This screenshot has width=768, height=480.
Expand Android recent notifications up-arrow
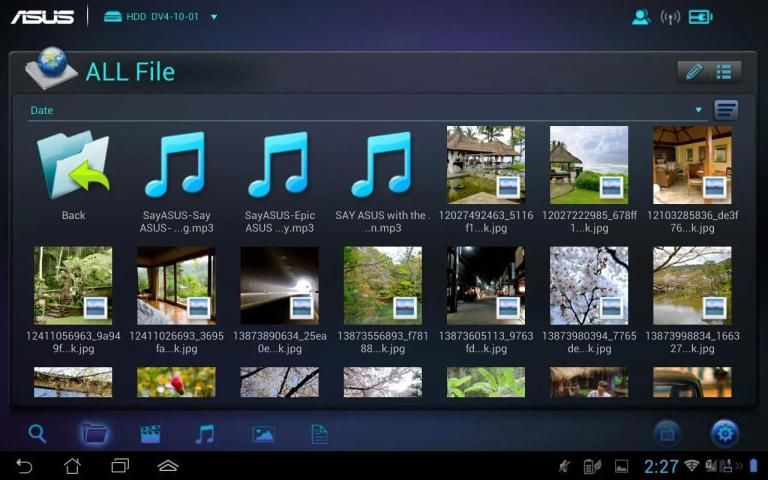[x=168, y=466]
